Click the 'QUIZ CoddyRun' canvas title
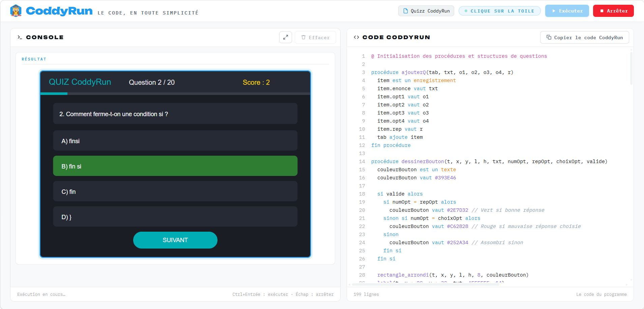This screenshot has width=644, height=309. coord(80,82)
